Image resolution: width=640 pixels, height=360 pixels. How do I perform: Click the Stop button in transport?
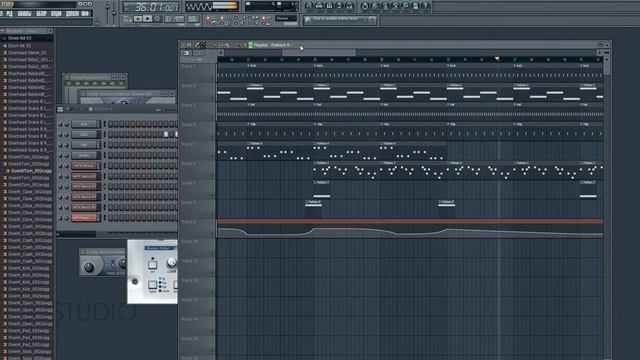coord(148,19)
